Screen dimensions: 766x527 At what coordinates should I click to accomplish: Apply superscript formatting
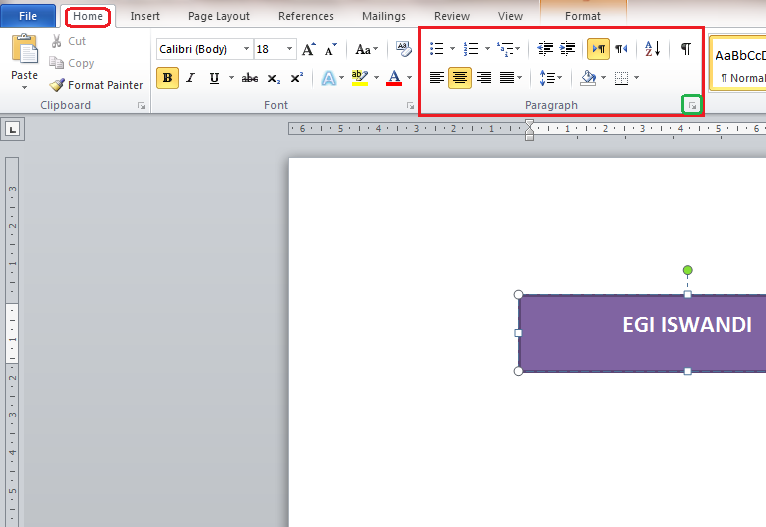[x=297, y=78]
